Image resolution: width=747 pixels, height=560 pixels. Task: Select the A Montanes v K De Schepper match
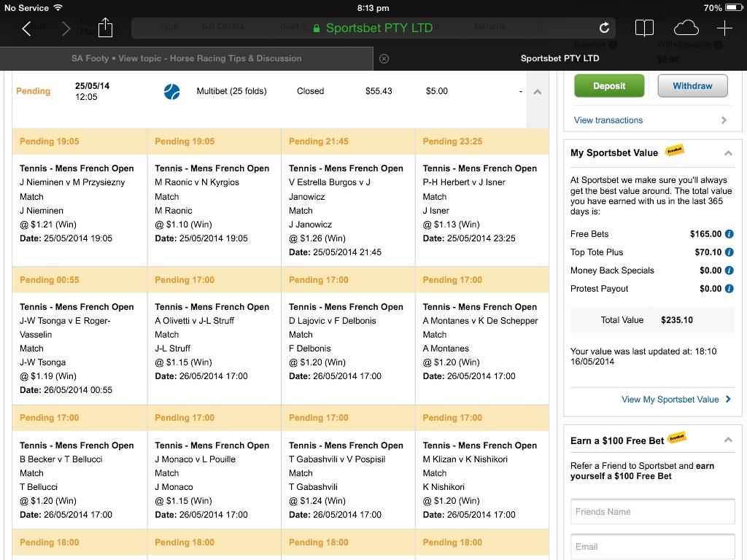pyautogui.click(x=480, y=321)
